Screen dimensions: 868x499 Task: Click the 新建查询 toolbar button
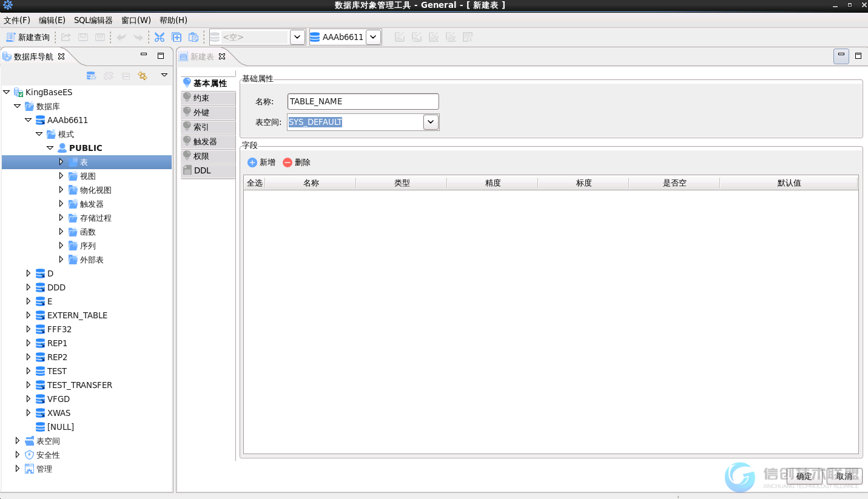(x=28, y=37)
